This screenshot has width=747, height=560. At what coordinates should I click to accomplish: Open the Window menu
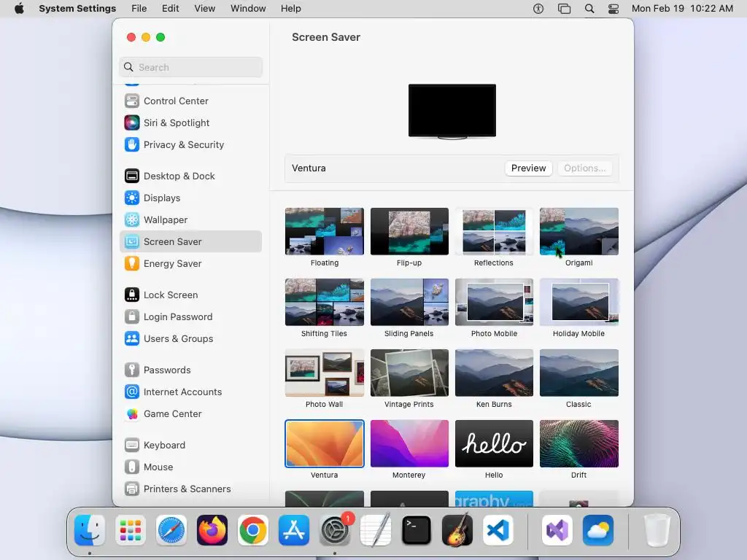tap(248, 9)
